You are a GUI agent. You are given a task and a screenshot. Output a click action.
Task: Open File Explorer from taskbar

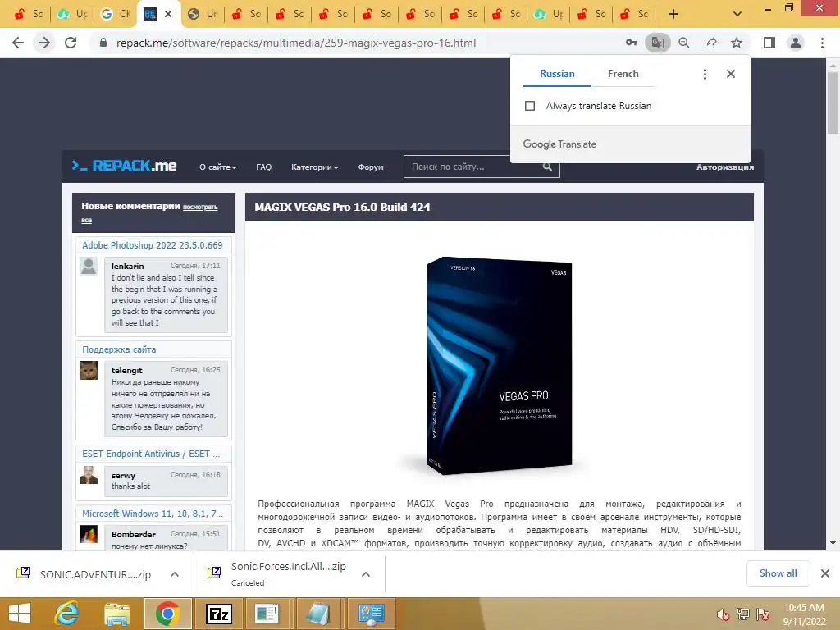pos(116,614)
